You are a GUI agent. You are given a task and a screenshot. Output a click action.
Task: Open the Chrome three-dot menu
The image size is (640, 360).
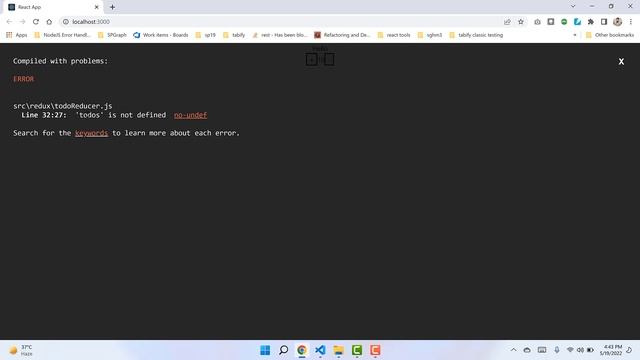[631, 22]
